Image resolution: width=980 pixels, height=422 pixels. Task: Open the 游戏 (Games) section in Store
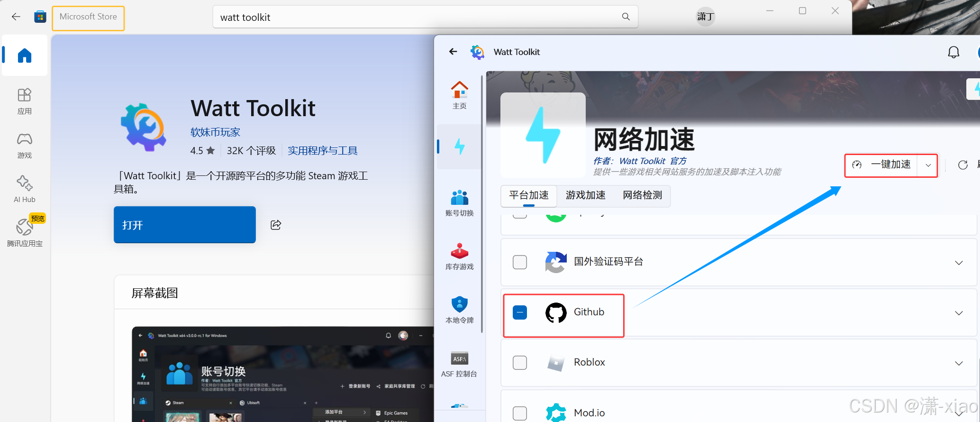pos(25,146)
